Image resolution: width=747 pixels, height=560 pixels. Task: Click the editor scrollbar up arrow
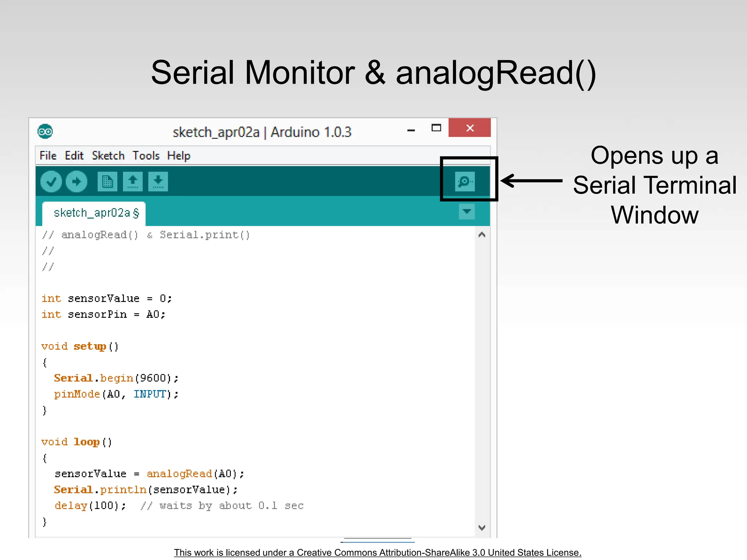coord(482,235)
